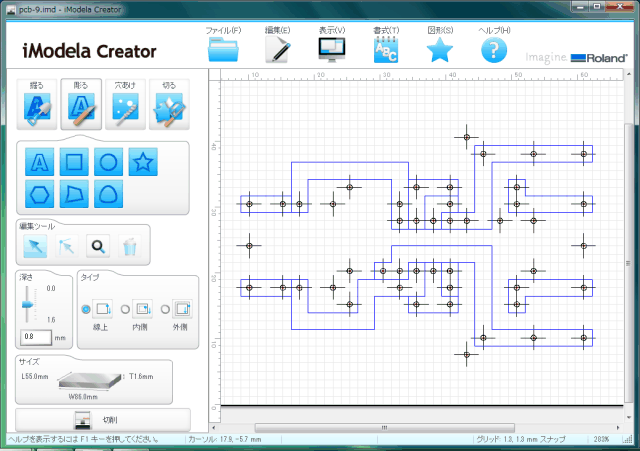Click the material size block preview

[90, 380]
